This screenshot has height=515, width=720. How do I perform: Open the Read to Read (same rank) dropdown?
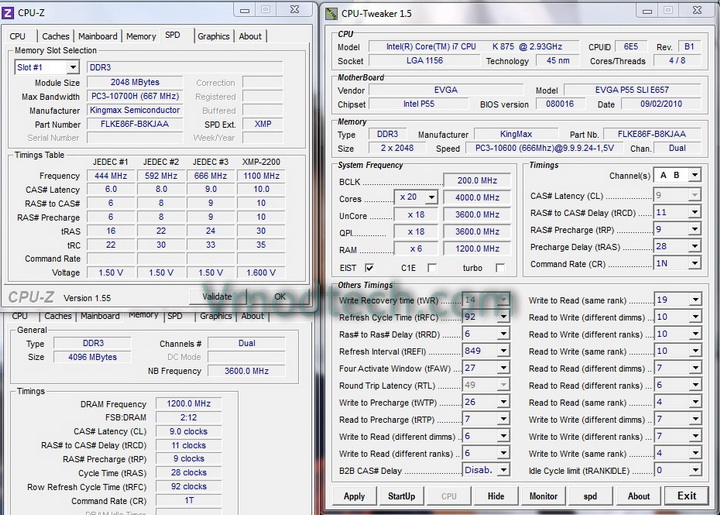tap(695, 402)
